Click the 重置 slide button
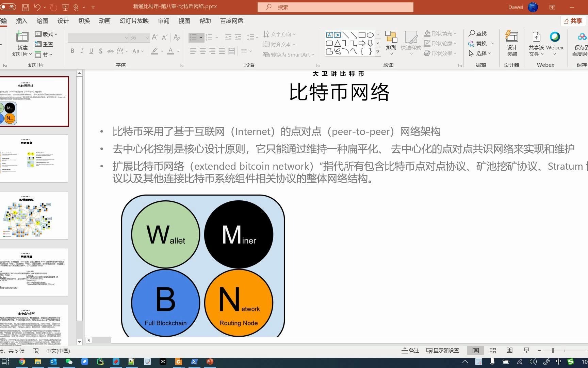This screenshot has height=368, width=588. click(44, 44)
